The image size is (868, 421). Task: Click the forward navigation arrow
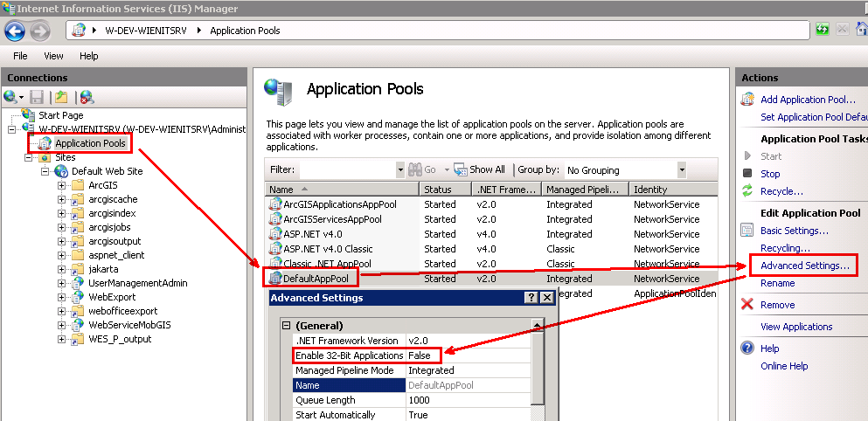[40, 30]
